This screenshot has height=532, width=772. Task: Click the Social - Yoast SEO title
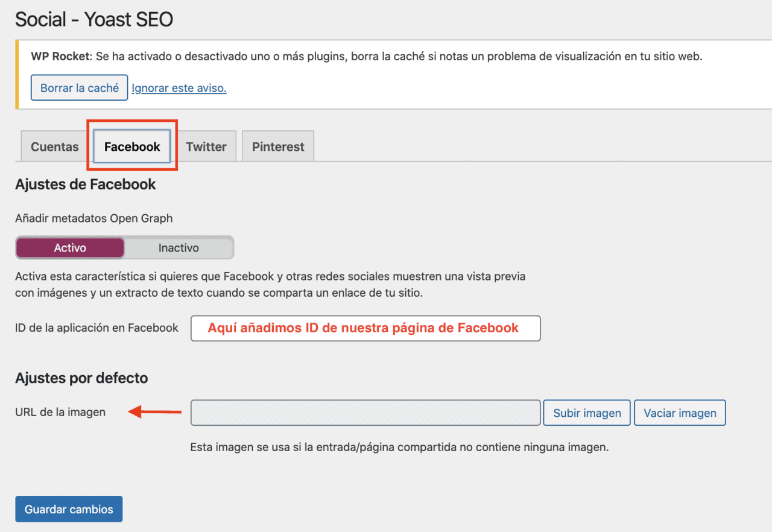pyautogui.click(x=94, y=20)
